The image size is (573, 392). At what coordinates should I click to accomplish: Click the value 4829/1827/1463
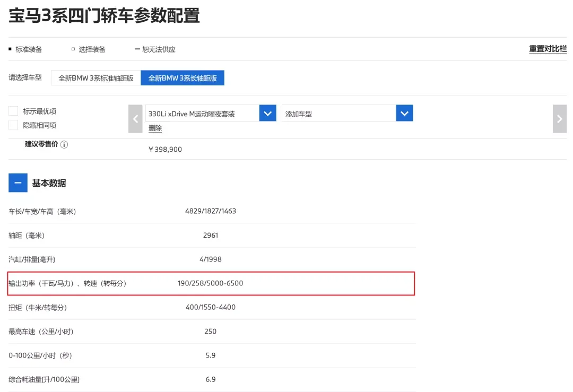point(211,211)
